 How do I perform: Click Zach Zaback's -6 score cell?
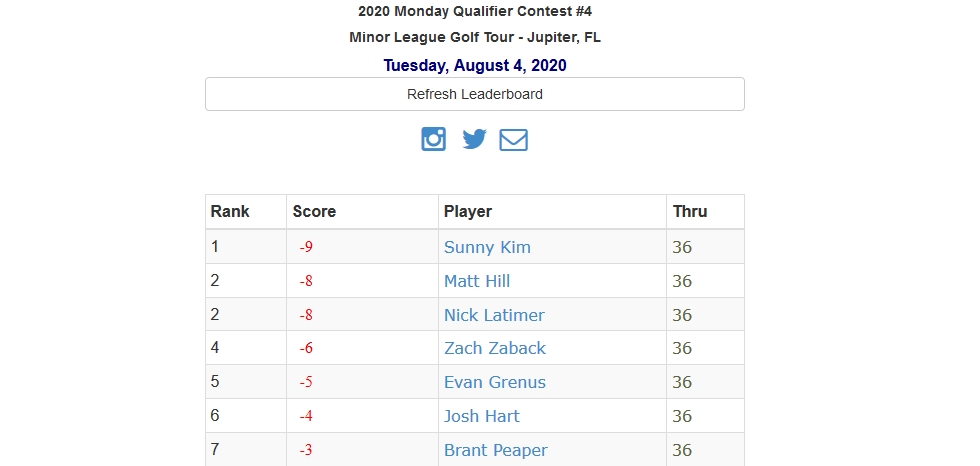tap(362, 349)
